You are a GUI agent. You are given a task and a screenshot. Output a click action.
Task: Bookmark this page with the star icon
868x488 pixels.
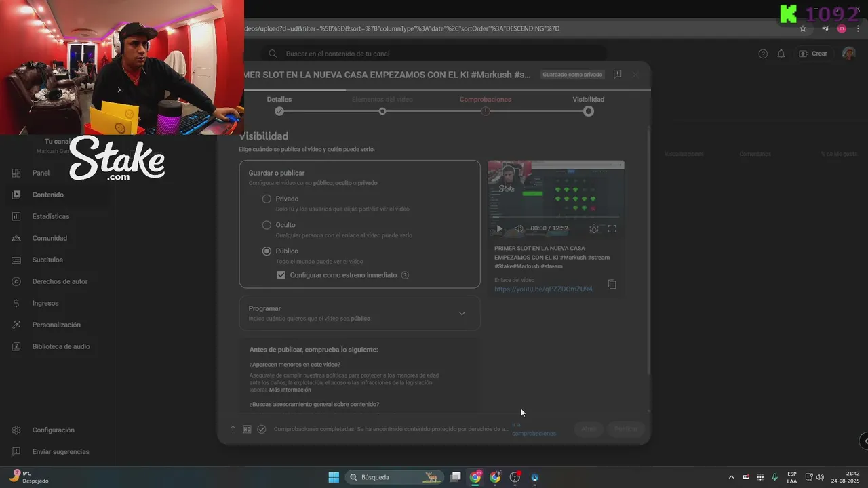pyautogui.click(x=803, y=28)
